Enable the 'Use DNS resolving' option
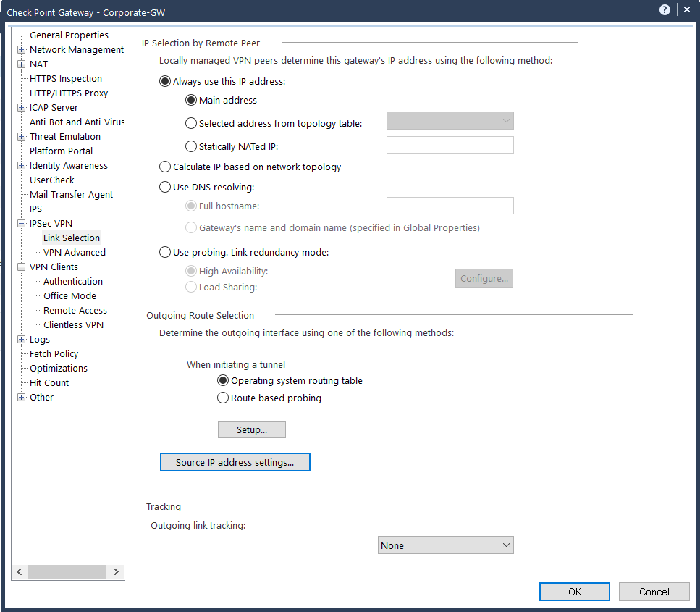700x612 pixels. [165, 187]
